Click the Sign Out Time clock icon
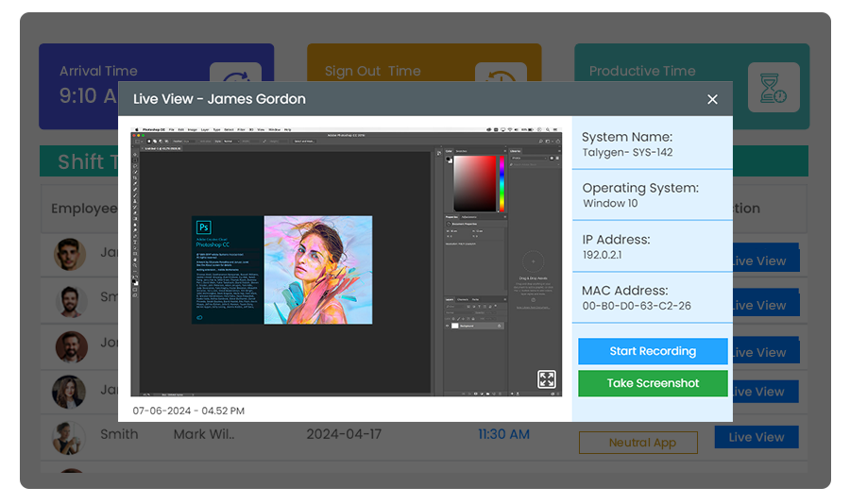 coord(500,83)
